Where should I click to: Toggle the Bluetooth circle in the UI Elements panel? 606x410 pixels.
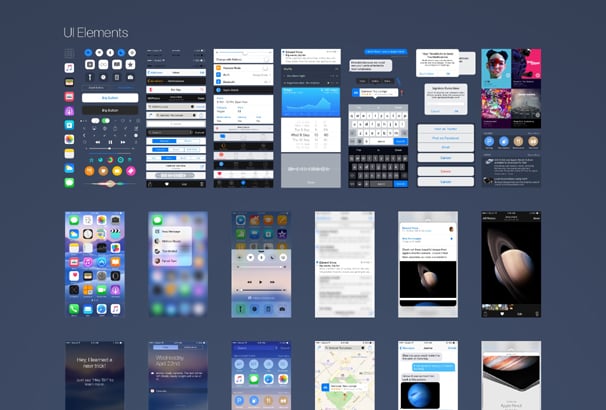(x=110, y=53)
